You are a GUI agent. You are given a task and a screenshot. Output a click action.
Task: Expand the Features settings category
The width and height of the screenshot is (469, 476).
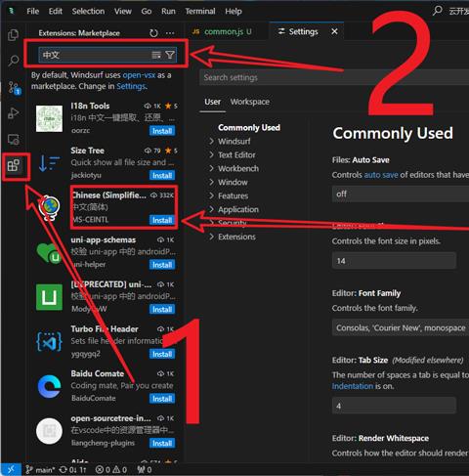[229, 195]
